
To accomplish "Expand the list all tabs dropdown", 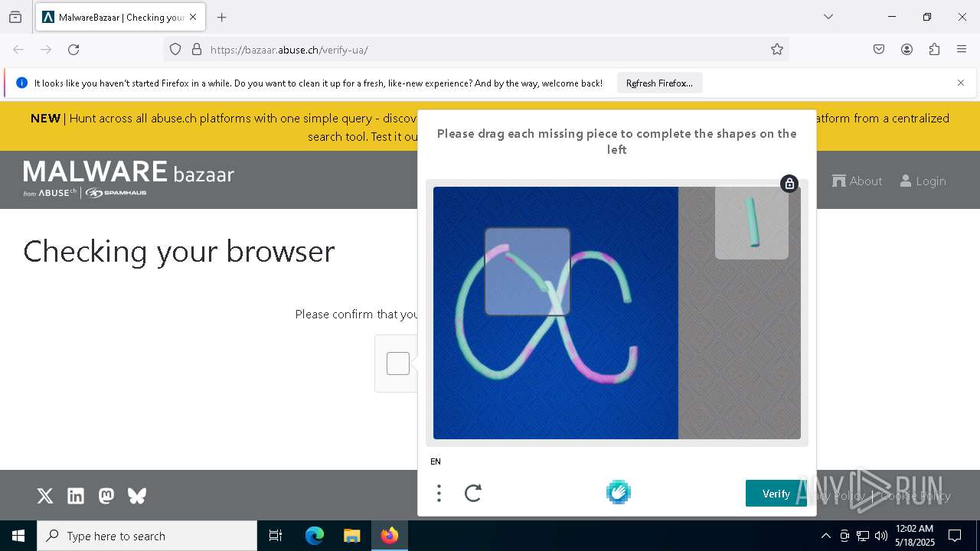I will (x=828, y=17).
